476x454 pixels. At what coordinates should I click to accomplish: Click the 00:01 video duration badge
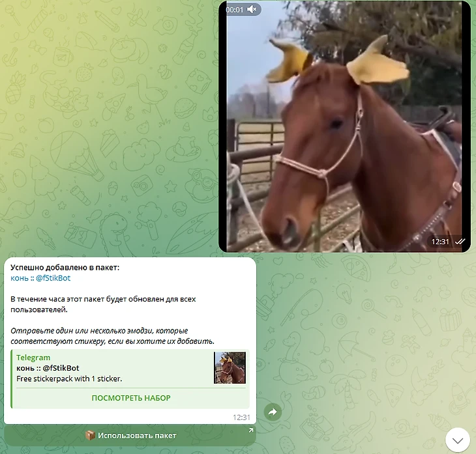coord(235,10)
